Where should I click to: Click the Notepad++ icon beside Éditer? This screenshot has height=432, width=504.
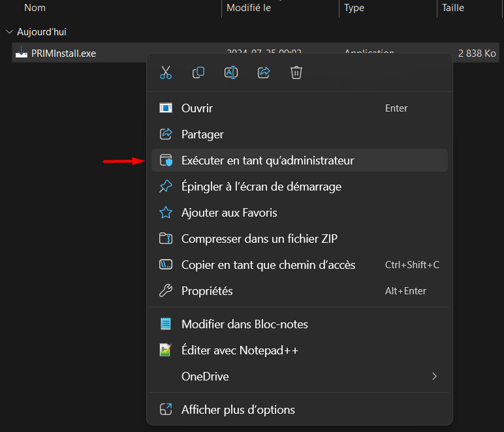166,350
